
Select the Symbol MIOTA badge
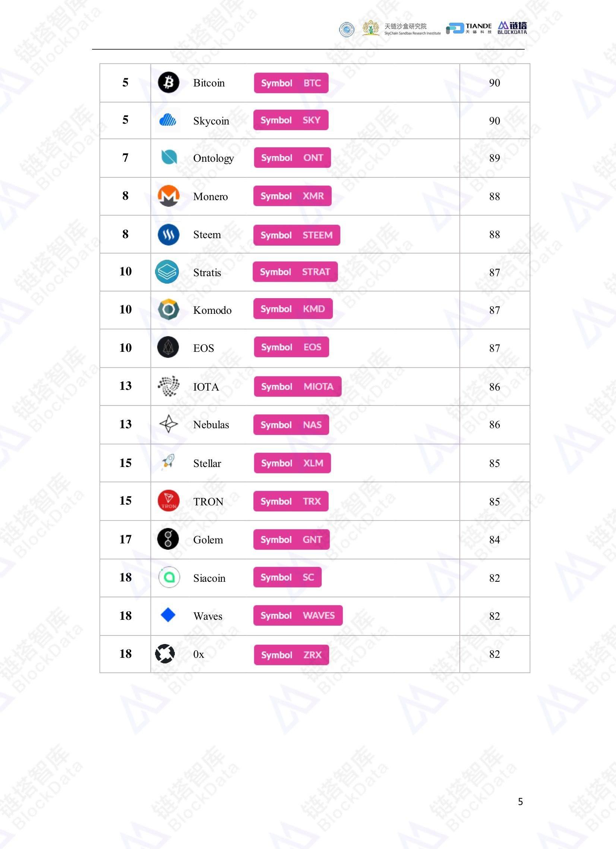click(x=297, y=386)
